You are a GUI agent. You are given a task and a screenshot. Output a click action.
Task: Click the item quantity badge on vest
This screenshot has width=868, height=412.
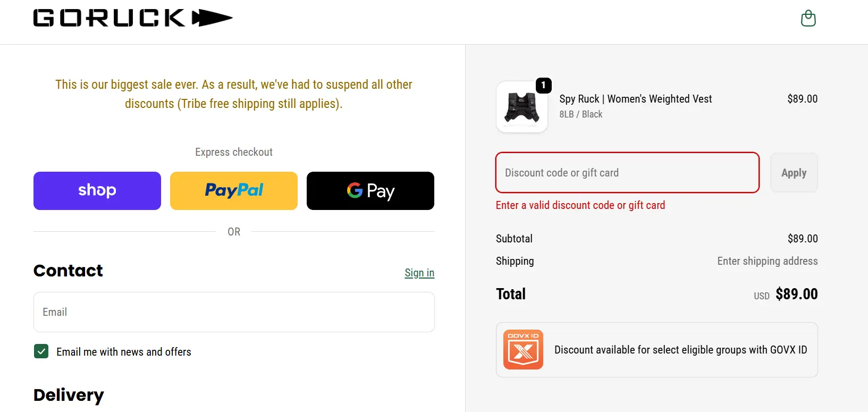543,85
